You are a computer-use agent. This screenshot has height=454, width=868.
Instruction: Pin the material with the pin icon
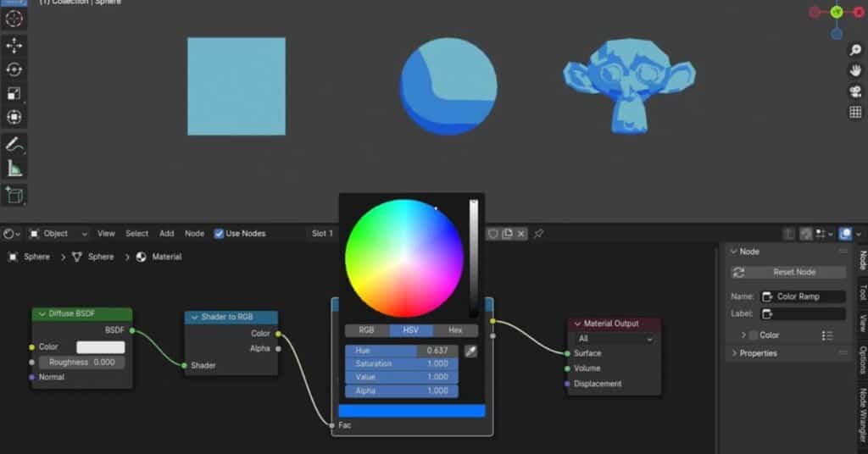(538, 234)
